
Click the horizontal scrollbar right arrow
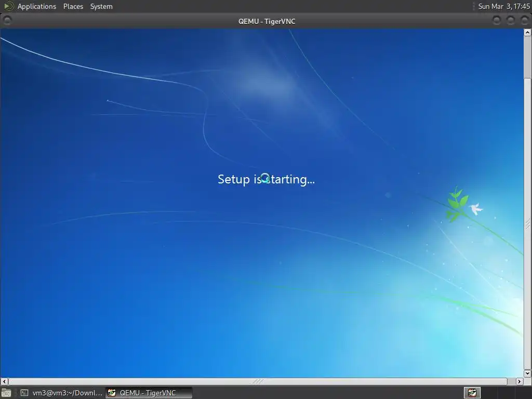point(519,381)
